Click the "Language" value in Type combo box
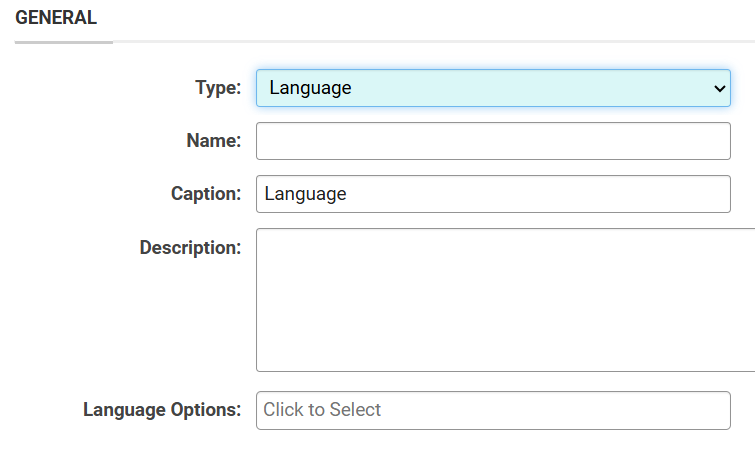The width and height of the screenshot is (755, 458). tap(310, 88)
